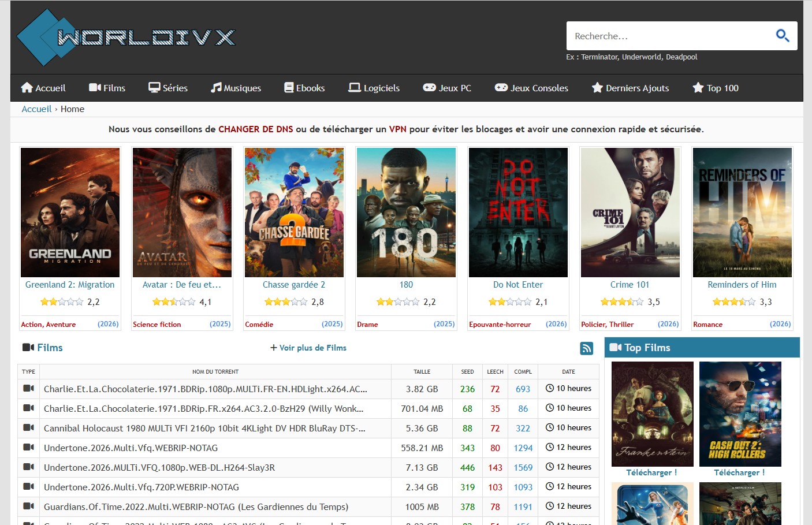Click the rating stars under Chasse gardée 2
This screenshot has height=525, width=812.
coord(286,301)
